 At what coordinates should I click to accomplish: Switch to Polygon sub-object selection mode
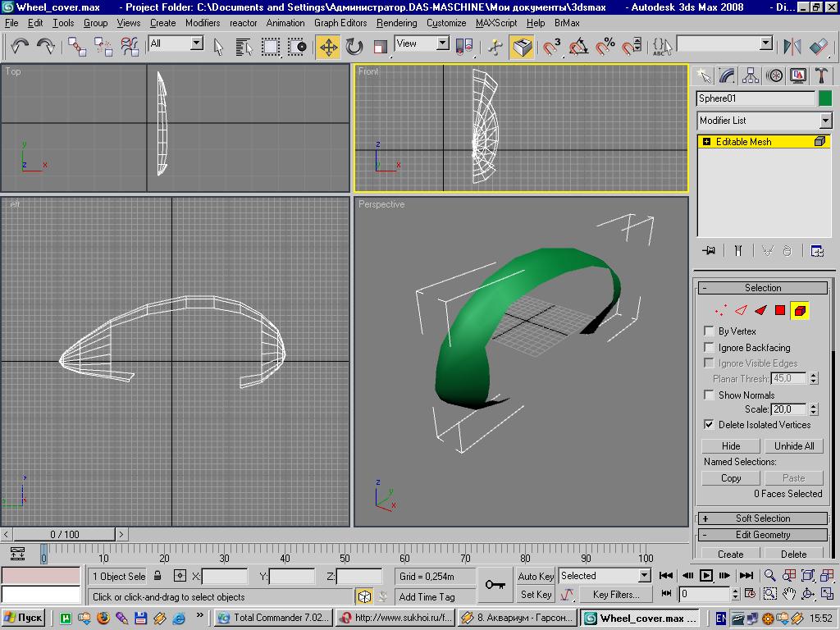coord(780,310)
